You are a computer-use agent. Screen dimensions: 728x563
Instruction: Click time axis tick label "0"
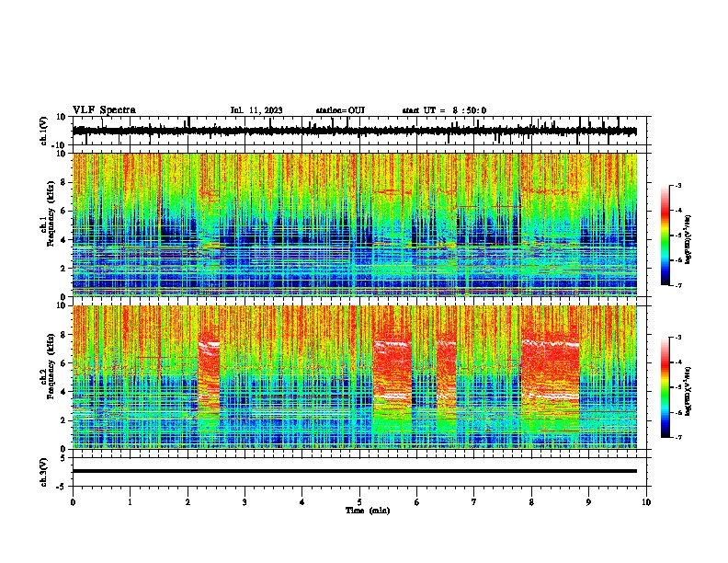73,502
